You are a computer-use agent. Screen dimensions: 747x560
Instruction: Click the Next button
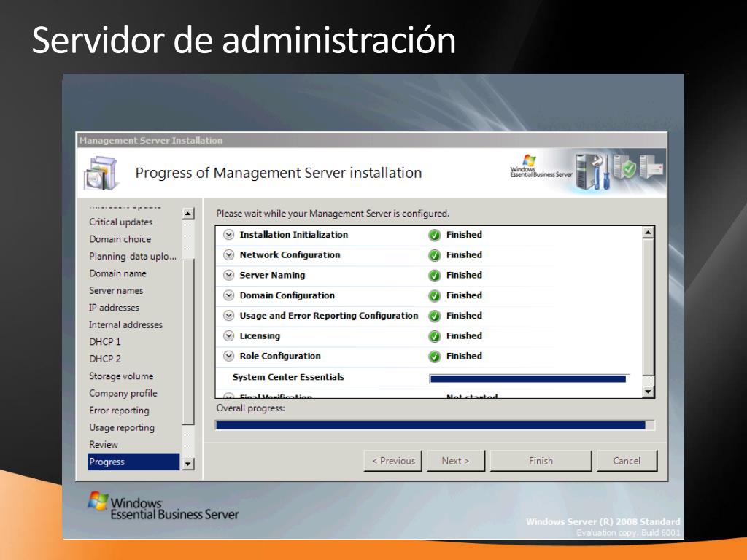point(455,461)
